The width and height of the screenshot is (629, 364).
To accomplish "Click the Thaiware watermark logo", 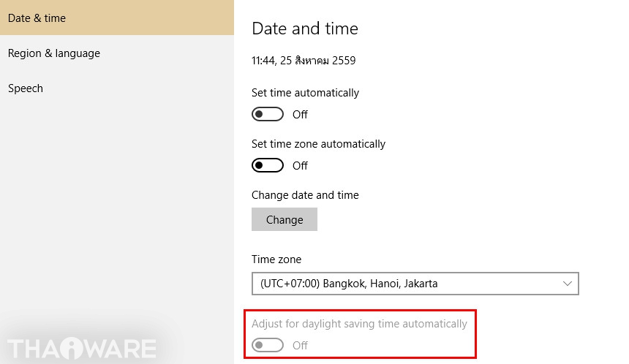I will (82, 349).
